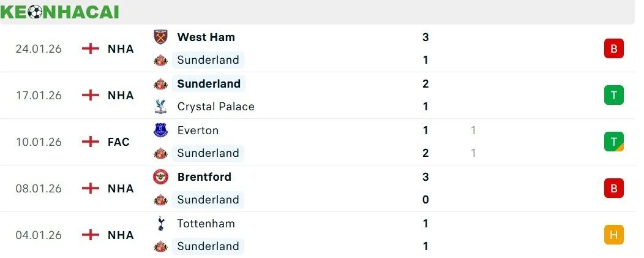The height and width of the screenshot is (258, 644).
Task: Click the West Ham club crest
Action: [160, 37]
